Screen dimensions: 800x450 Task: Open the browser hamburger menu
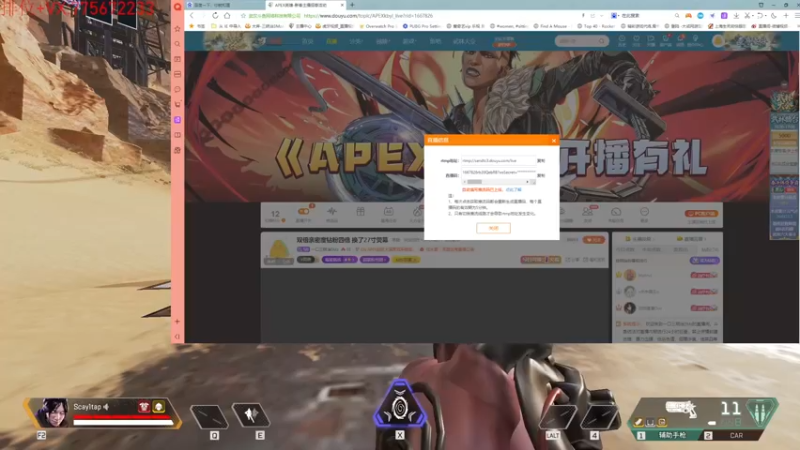tap(797, 16)
